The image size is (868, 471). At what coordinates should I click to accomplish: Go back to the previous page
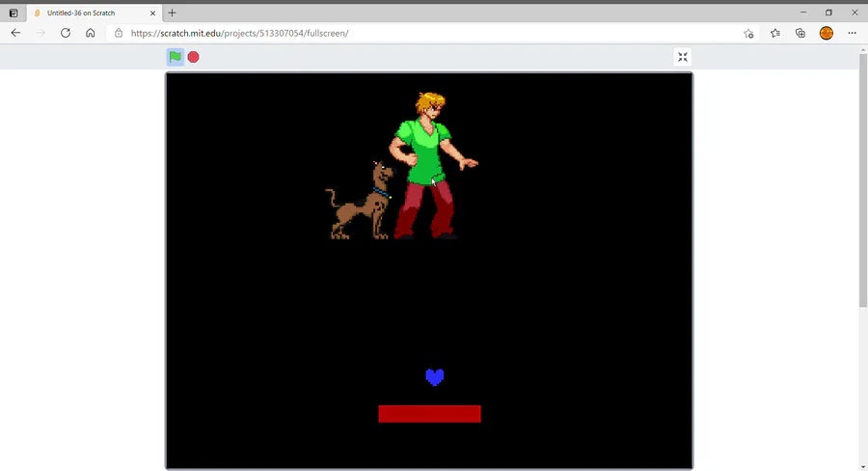point(15,33)
